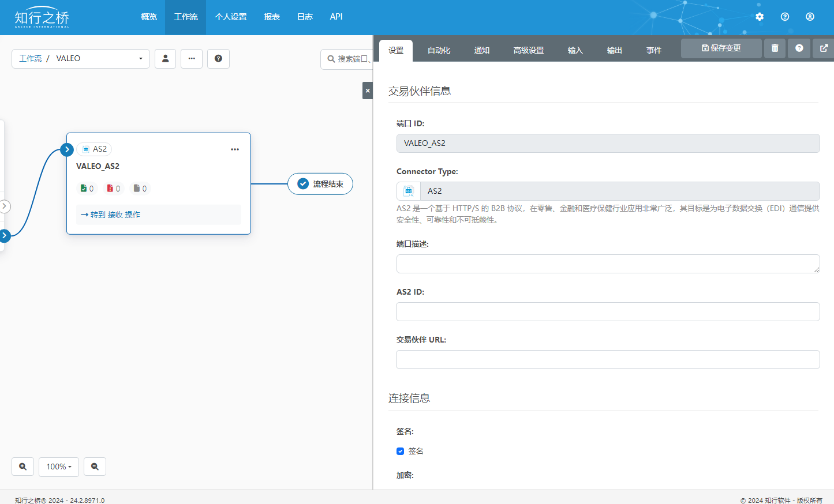Click the 流程结束 end node
Screen dimensions: 834x504
coord(320,184)
